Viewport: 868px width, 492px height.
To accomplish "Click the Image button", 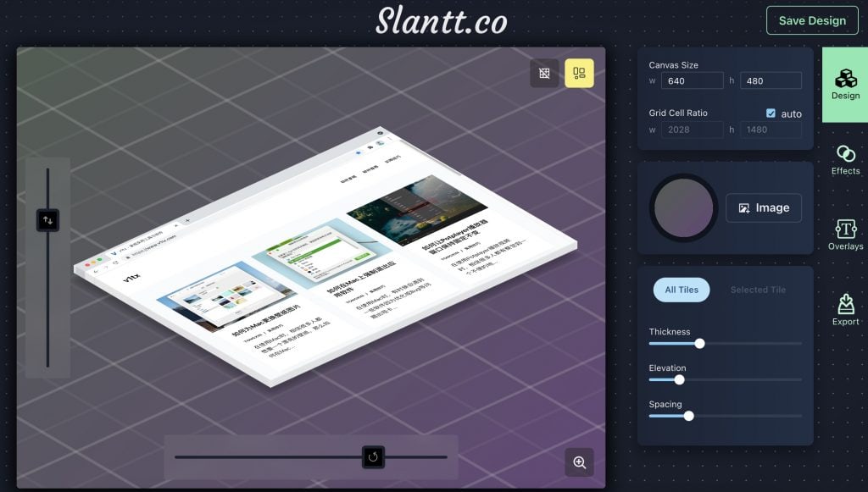I will coord(764,207).
